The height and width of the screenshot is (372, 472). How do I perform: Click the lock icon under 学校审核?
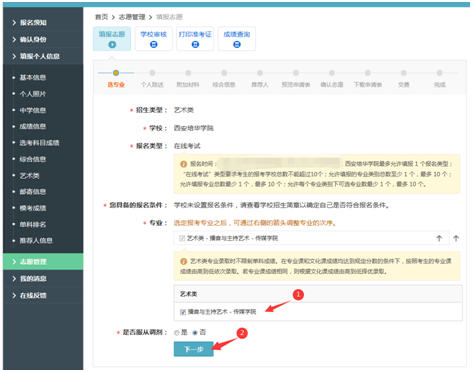tap(154, 44)
